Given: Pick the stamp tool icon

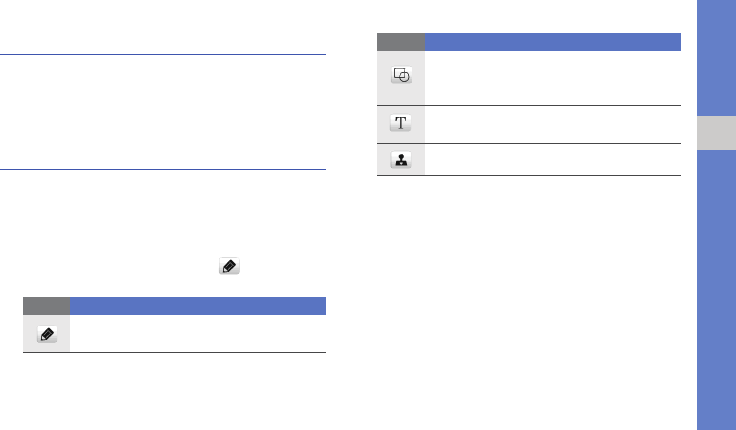Looking at the screenshot, I should (401, 160).
